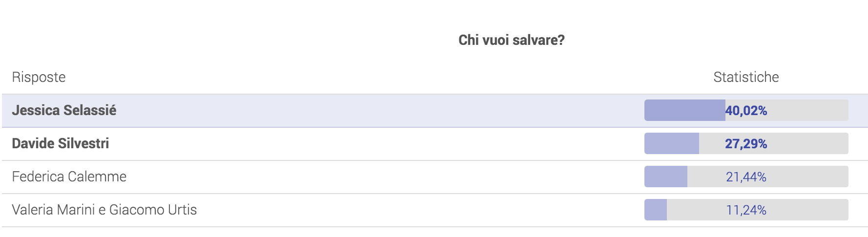Click the 21,44% result bar
The image size is (868, 237).
(746, 177)
